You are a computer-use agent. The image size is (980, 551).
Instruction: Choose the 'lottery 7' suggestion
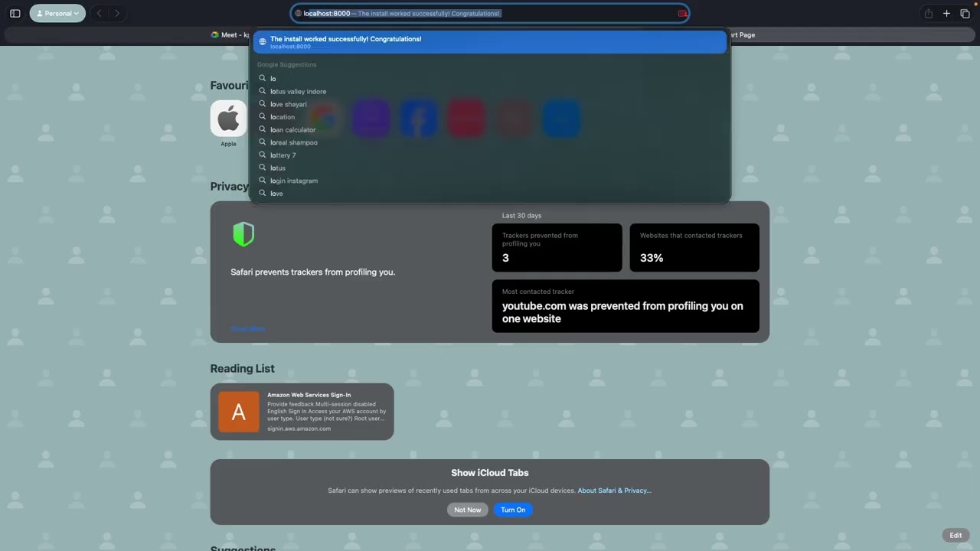pyautogui.click(x=490, y=155)
